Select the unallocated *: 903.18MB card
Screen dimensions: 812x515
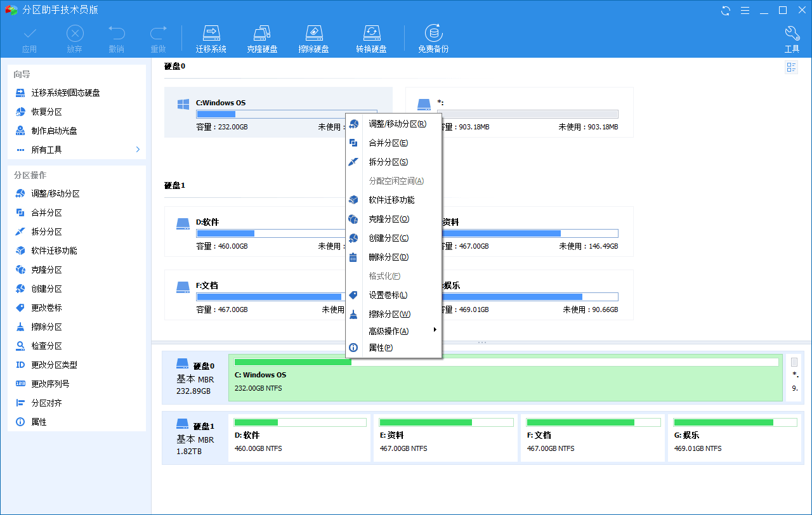pos(520,112)
